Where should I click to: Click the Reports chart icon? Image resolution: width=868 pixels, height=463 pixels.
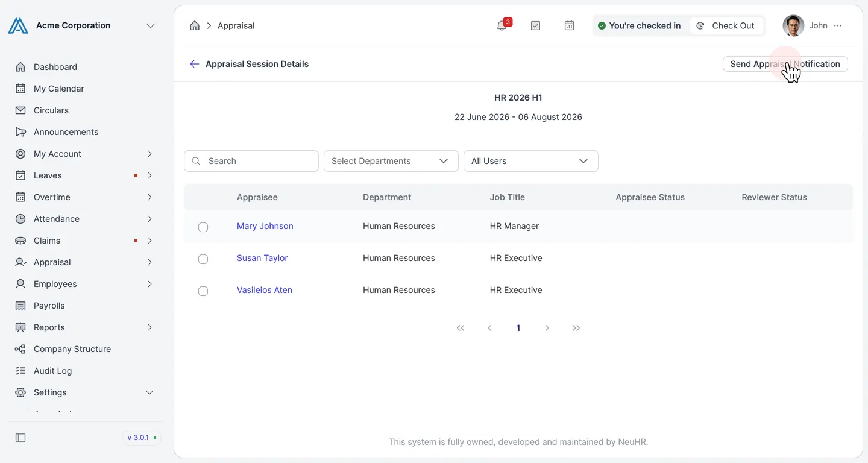coord(20,327)
